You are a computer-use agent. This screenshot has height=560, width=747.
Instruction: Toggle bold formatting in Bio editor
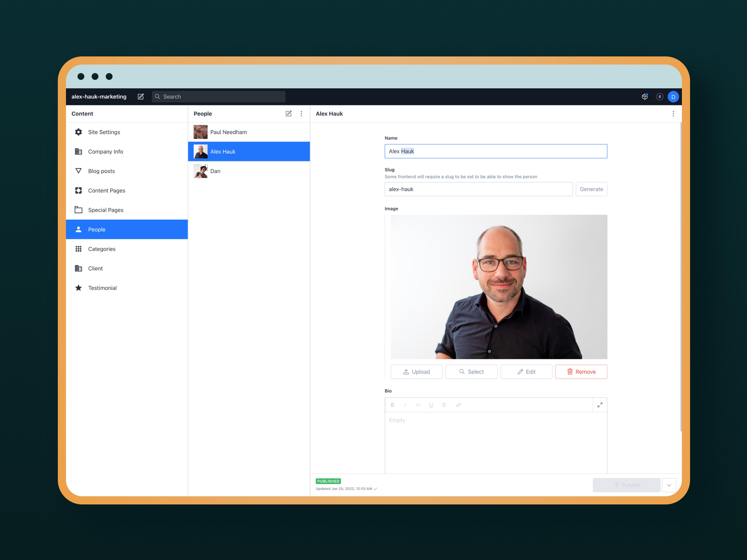pyautogui.click(x=392, y=405)
